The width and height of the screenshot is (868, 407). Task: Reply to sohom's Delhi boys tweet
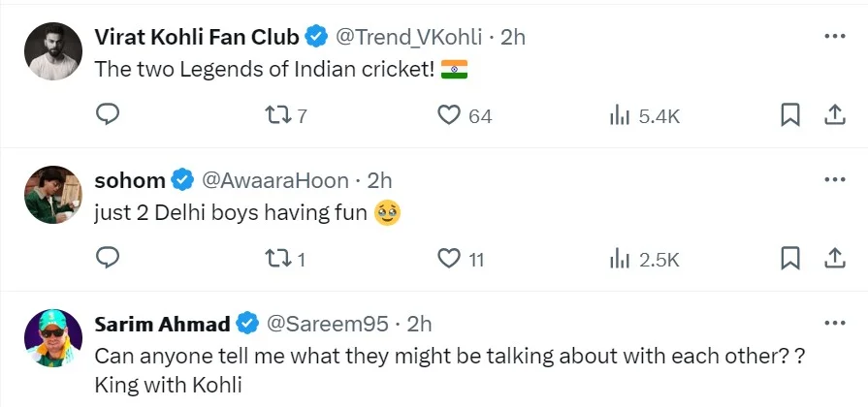[x=109, y=259]
